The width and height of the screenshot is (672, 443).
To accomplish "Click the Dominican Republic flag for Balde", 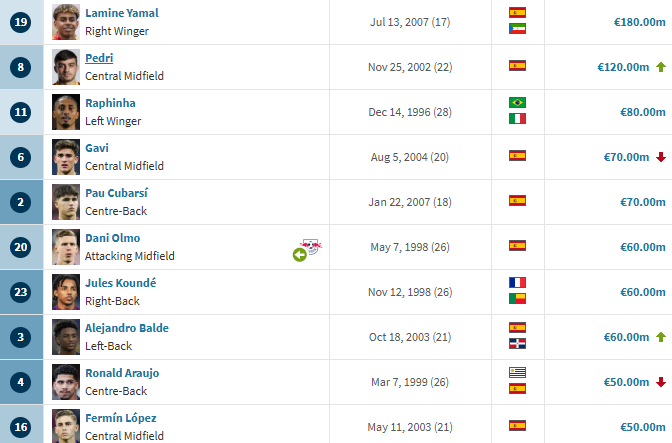I will 517,344.
